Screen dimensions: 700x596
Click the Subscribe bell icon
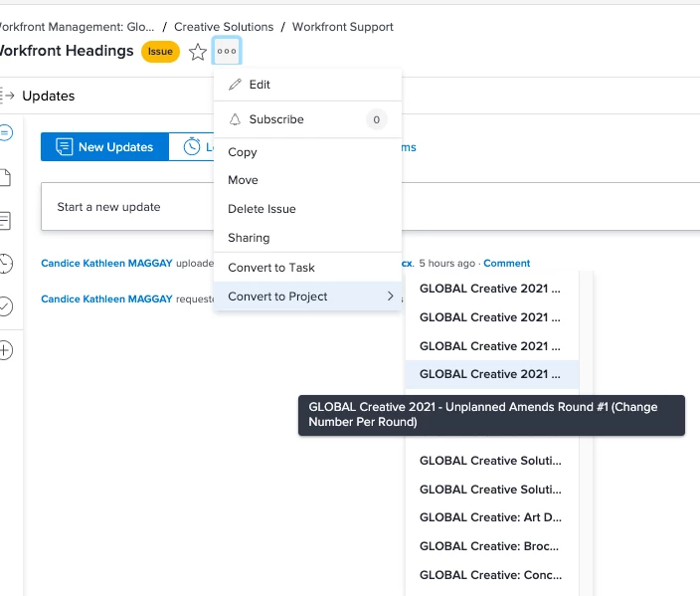[x=235, y=119]
